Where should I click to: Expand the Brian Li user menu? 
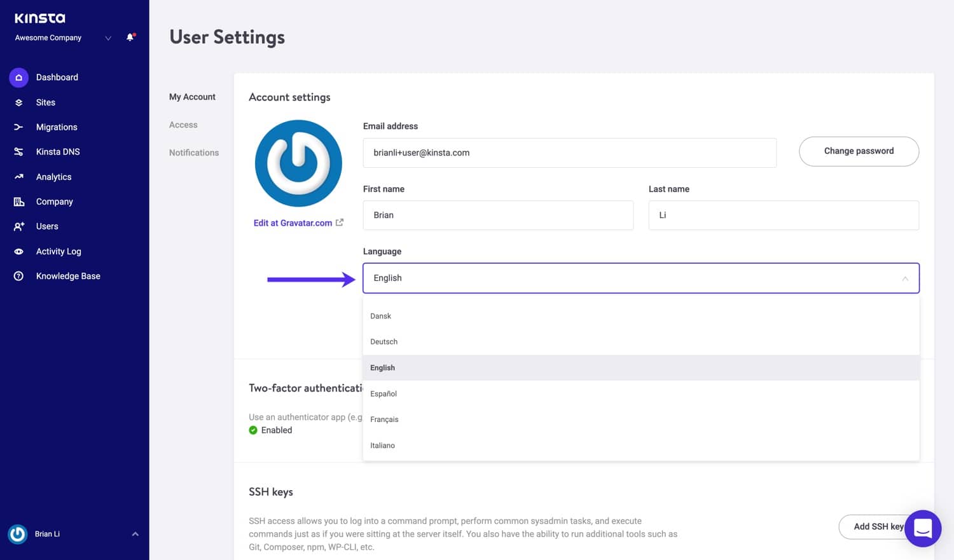coord(135,534)
